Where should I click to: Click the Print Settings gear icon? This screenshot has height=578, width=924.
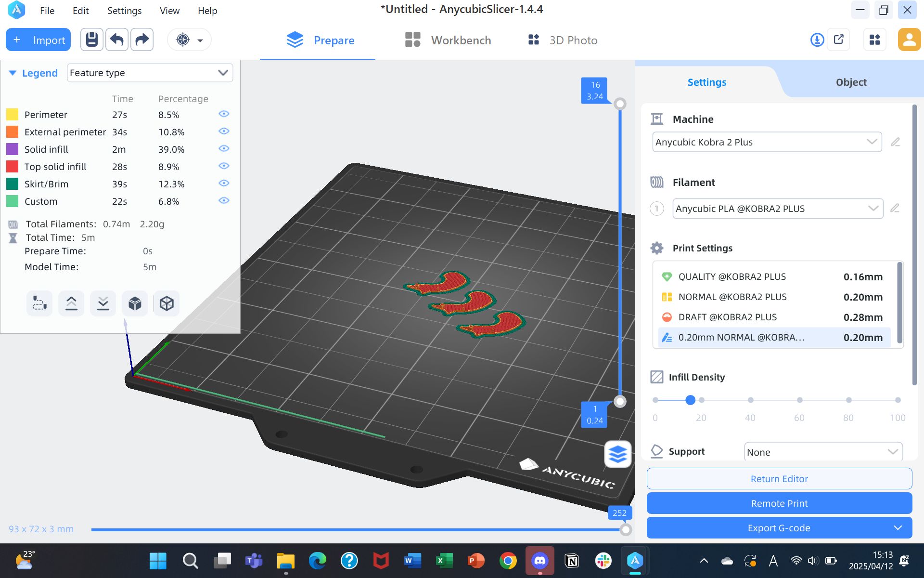[657, 248]
